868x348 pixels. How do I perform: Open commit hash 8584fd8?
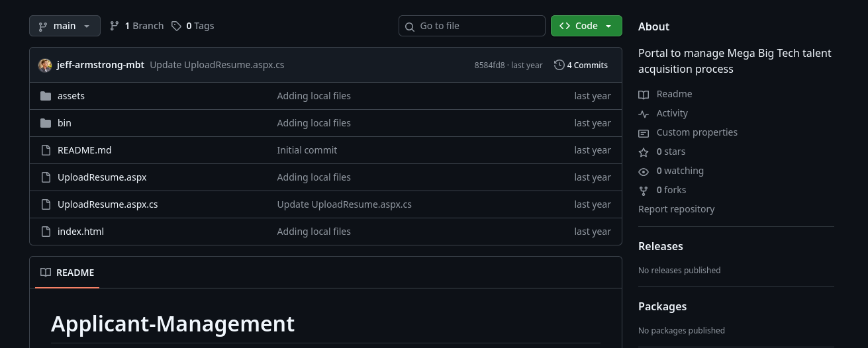coord(489,65)
